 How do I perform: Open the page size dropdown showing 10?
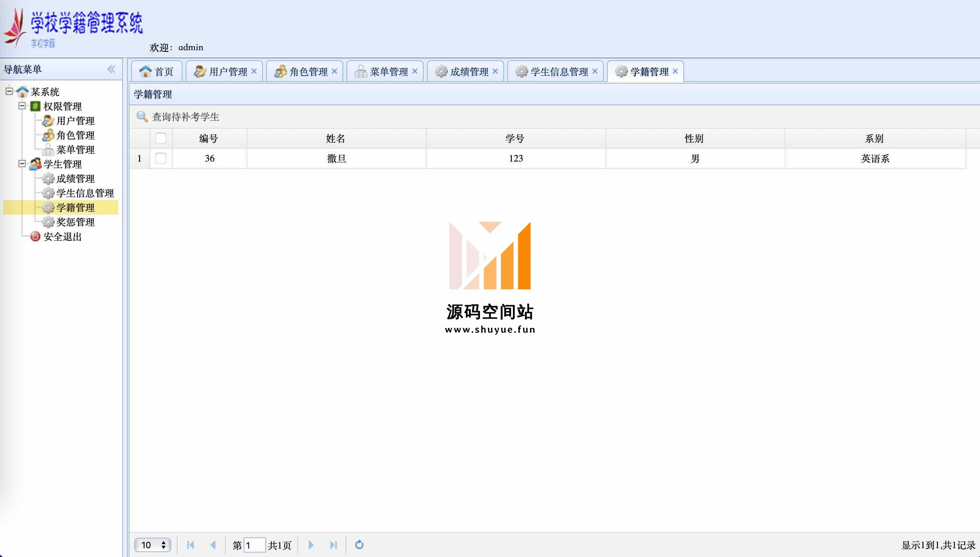(x=153, y=545)
